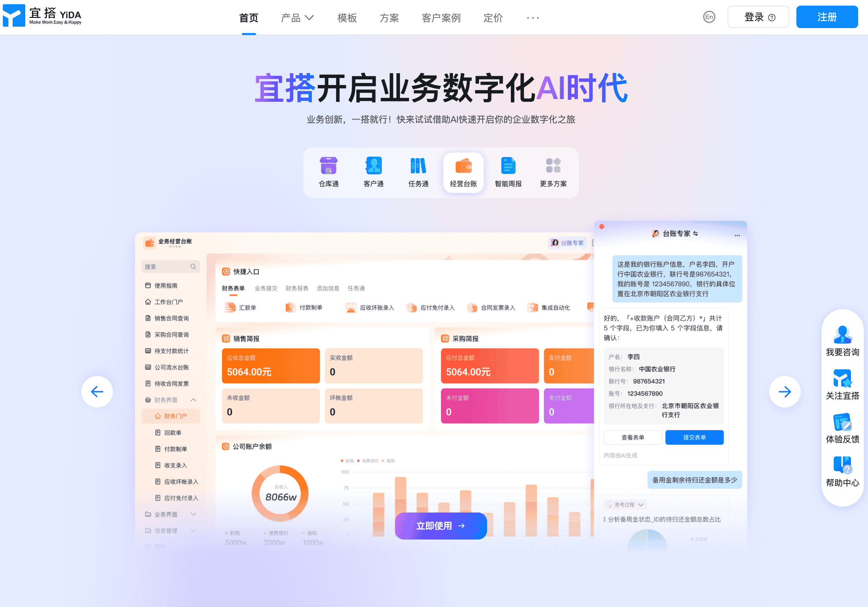This screenshot has height=607, width=868.
Task: Open 集成自动化 quick entry
Action: tap(548, 307)
